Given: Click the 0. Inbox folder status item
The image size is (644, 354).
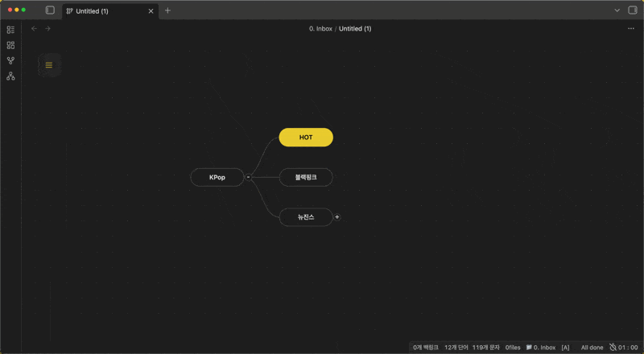Looking at the screenshot, I should [540, 348].
